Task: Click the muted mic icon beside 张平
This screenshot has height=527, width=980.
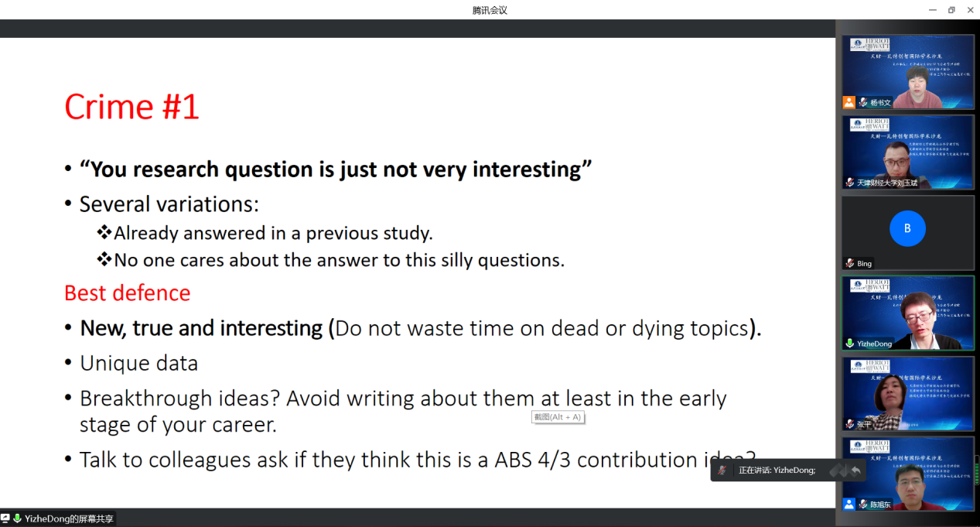Action: [850, 424]
